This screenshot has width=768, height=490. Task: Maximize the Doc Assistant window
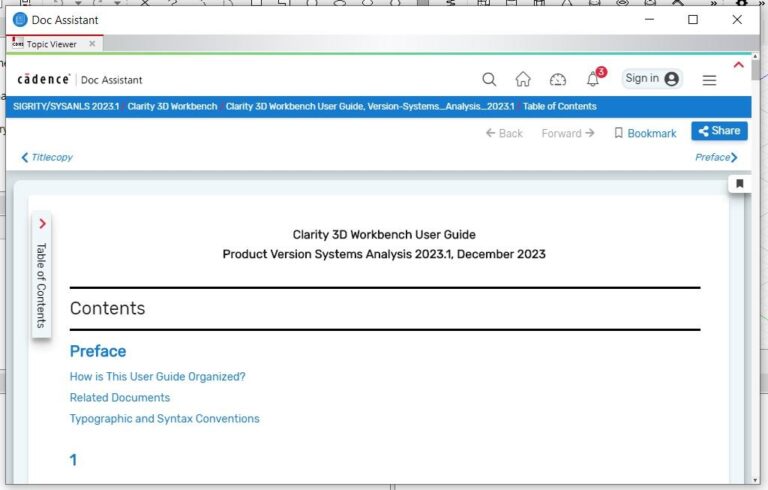pos(693,20)
